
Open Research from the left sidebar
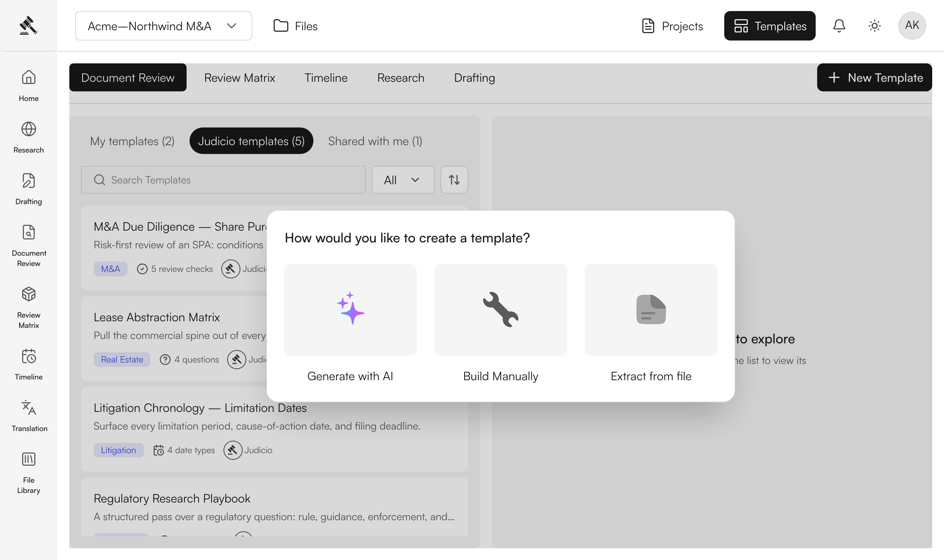pyautogui.click(x=29, y=138)
